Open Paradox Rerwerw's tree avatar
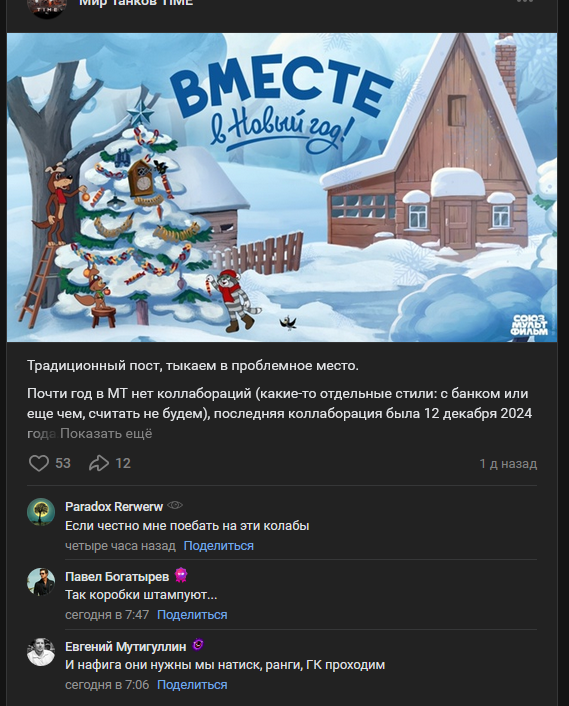569x706 pixels. (41, 511)
